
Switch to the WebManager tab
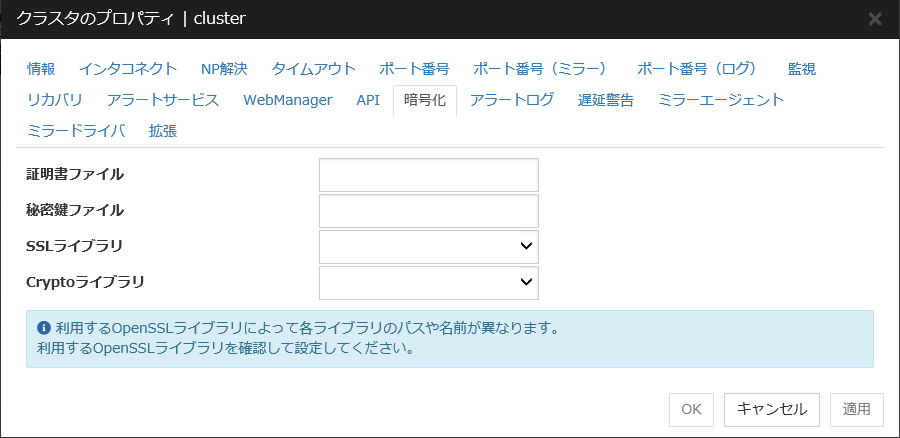point(287,100)
